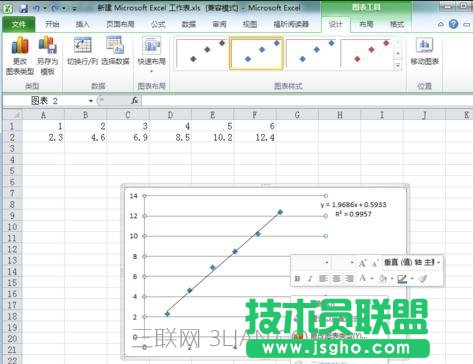Select column header D
Image resolution: width=473 pixels, height=364 pixels.
[x=170, y=115]
